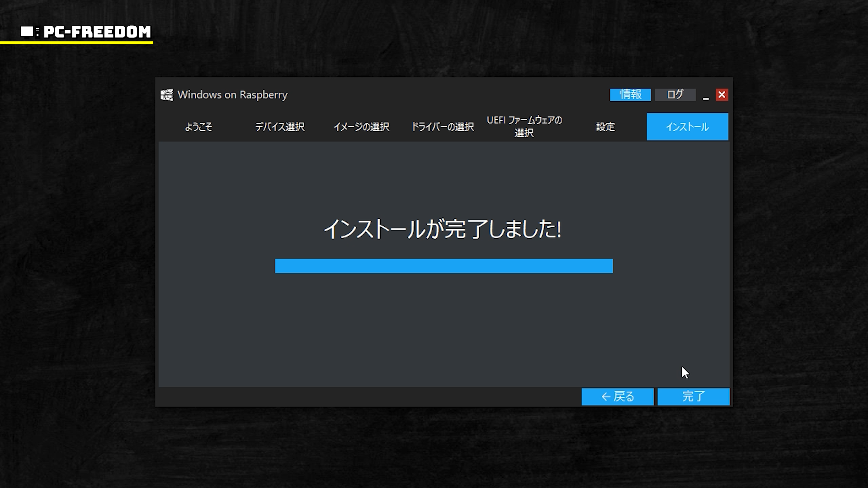The width and height of the screenshot is (868, 488).
Task: Switch to the ようこそ tab
Action: tap(198, 127)
